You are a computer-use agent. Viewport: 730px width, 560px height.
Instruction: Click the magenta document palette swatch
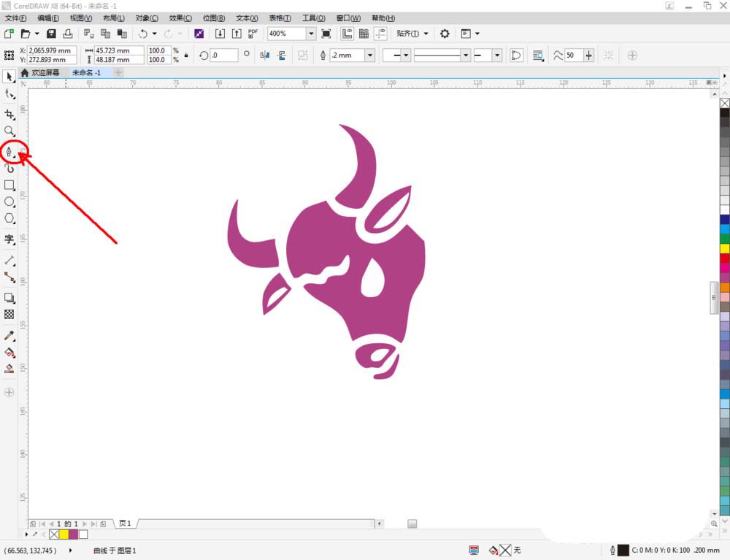(74, 534)
